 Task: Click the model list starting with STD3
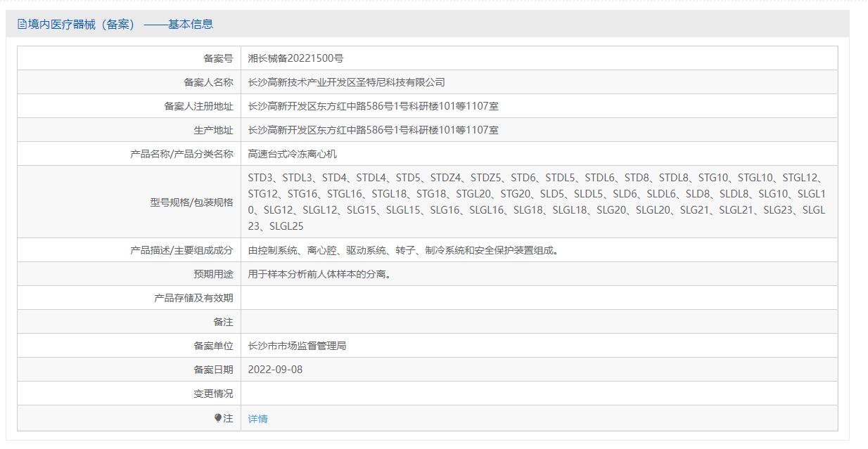tap(536, 202)
